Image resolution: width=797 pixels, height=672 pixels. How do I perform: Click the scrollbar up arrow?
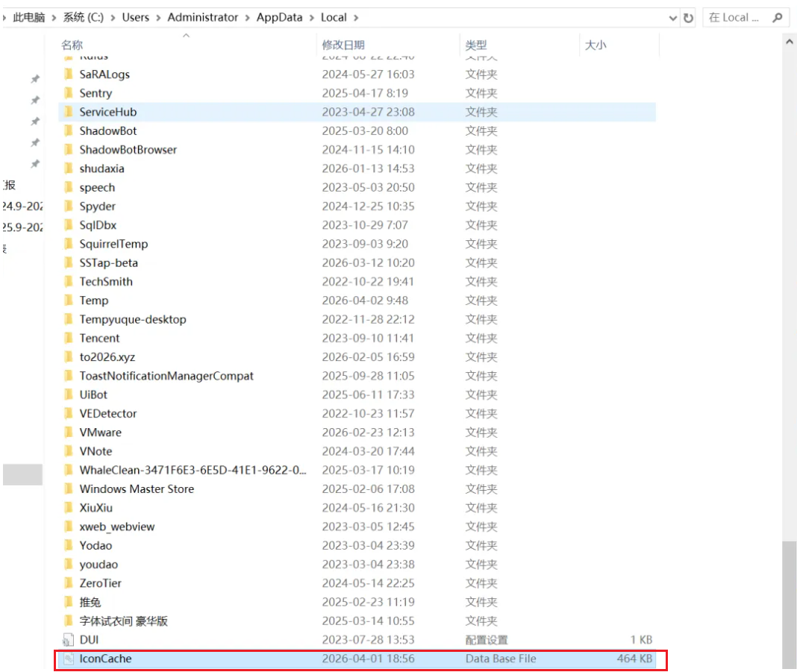coord(790,43)
